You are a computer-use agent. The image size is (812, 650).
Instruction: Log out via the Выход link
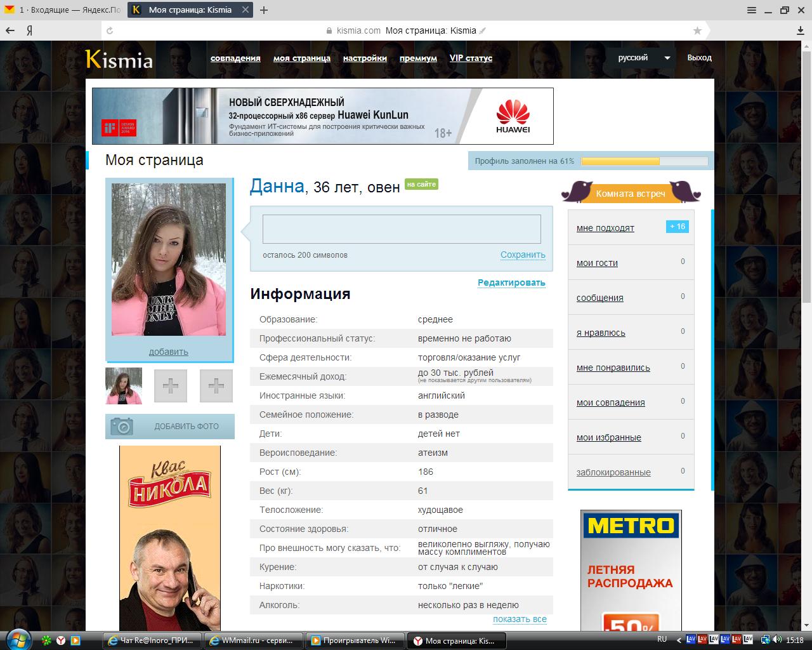click(x=699, y=58)
